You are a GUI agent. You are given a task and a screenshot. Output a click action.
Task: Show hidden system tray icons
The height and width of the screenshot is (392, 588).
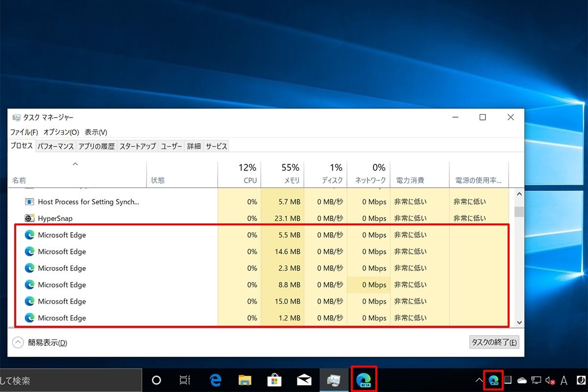coord(479,380)
